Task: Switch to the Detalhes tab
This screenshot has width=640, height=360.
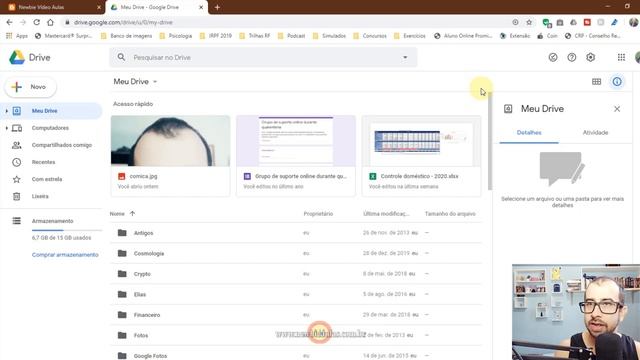Action: (x=529, y=133)
